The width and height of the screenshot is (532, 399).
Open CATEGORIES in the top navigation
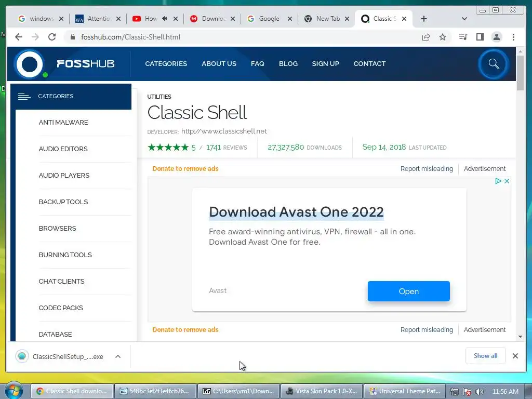[x=166, y=64]
